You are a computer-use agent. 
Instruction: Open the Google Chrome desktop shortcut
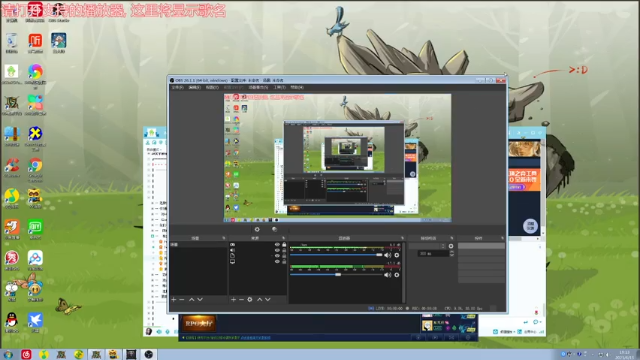tap(35, 169)
